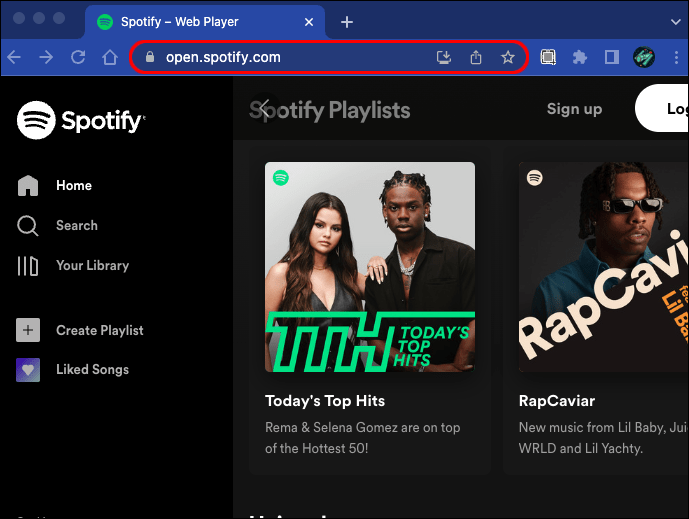Open the Chrome three-dot menu
This screenshot has width=689, height=519.
click(x=676, y=57)
